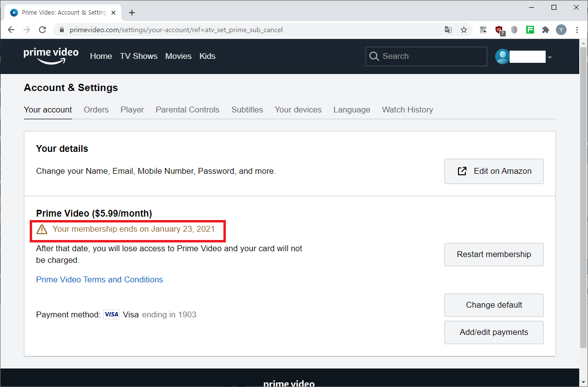Click the search magnifier icon
This screenshot has width=588, height=387.
coord(374,56)
